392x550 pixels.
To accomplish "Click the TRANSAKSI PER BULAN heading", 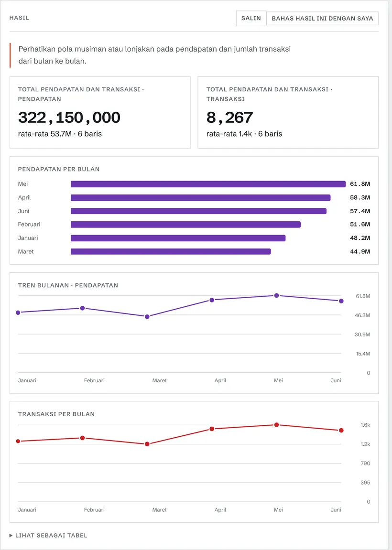I will 56,414.
